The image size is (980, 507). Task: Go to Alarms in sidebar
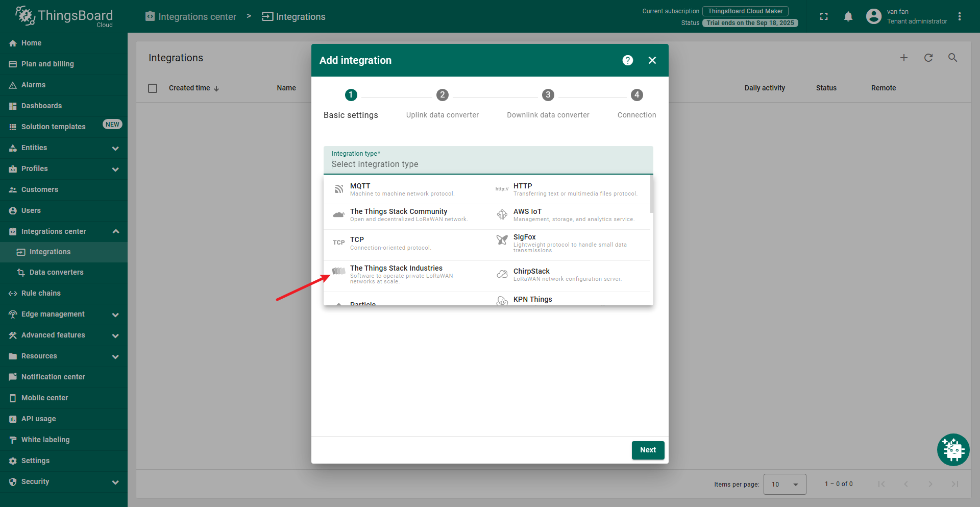click(x=63, y=85)
